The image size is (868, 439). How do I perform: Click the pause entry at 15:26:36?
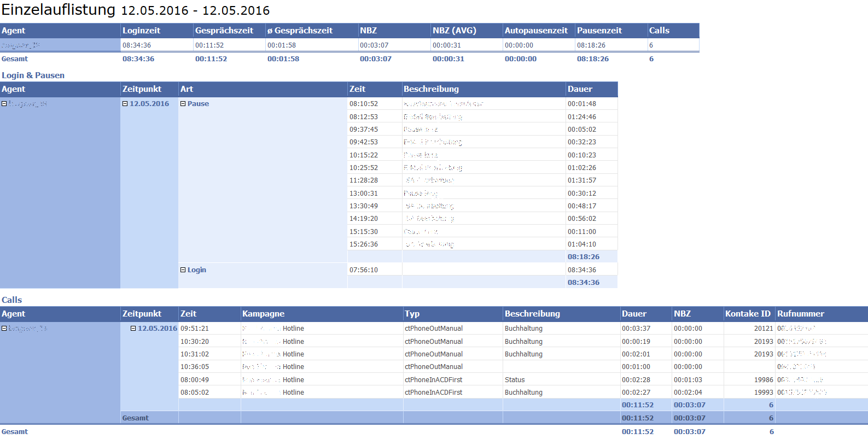(364, 244)
